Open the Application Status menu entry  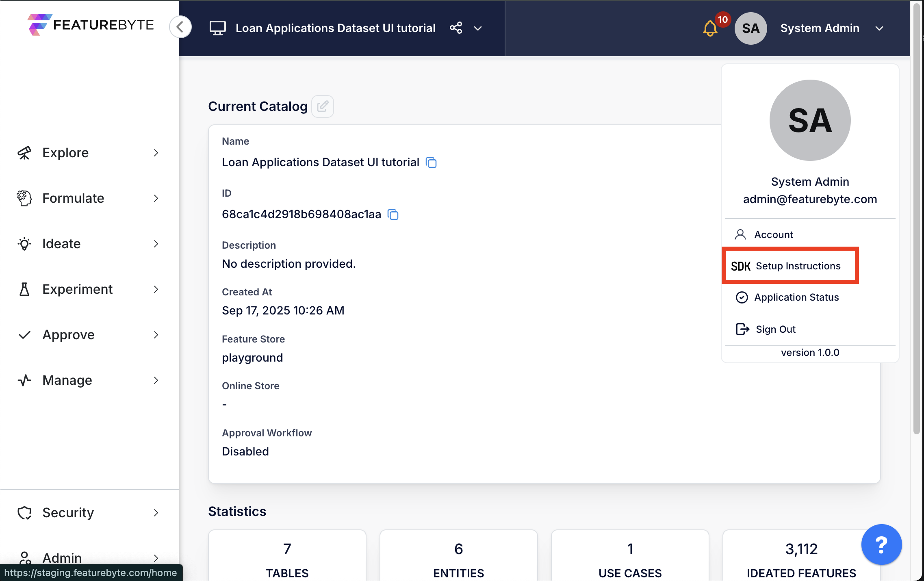tap(796, 297)
